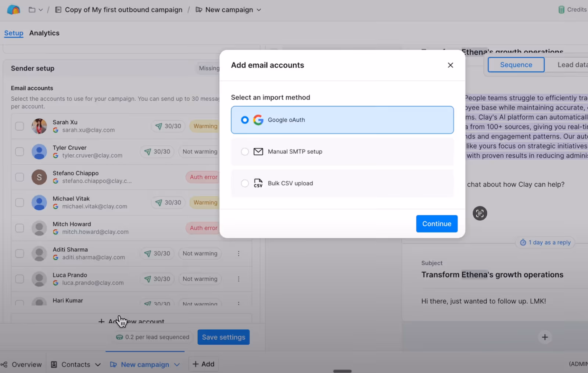Viewport: 588px width, 373px height.
Task: Expand the New campaign dropdown in the breadcrumb
Action: (259, 10)
